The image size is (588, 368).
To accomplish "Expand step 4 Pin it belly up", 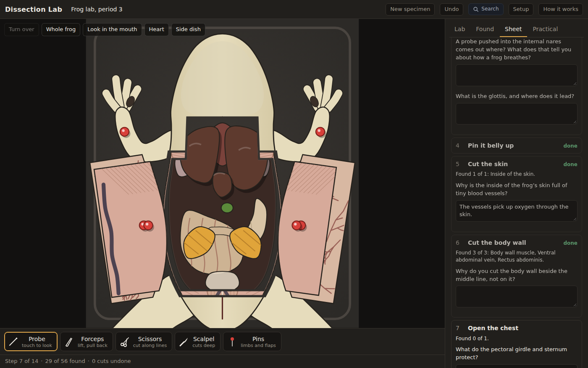I will pyautogui.click(x=516, y=146).
